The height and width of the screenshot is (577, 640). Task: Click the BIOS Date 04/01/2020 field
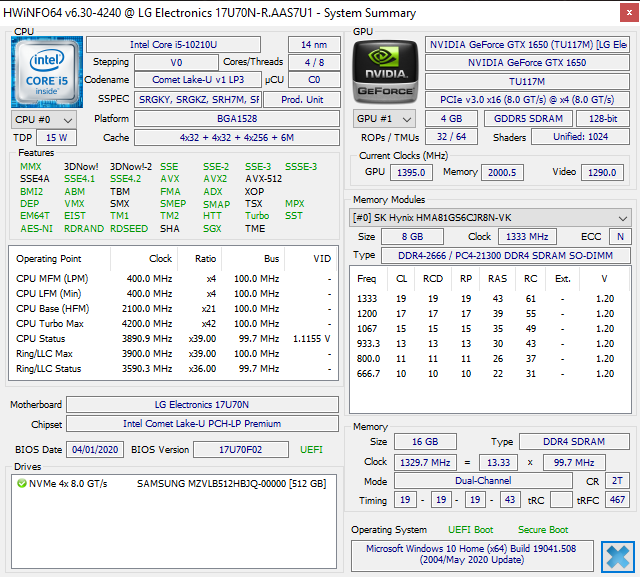[x=95, y=450]
